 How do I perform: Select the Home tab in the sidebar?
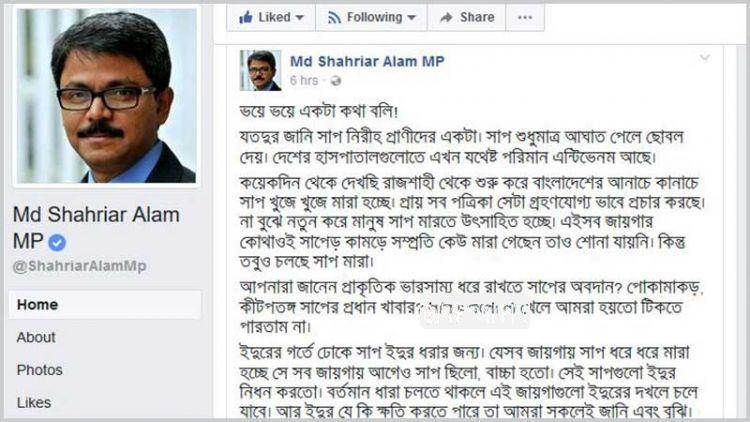coord(105,305)
